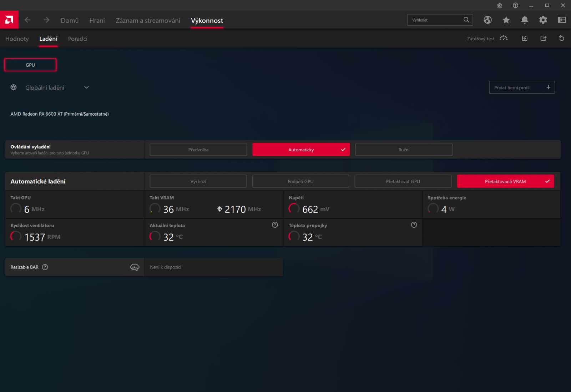This screenshot has width=571, height=392.
Task: Click Přidat herní profil button
Action: [x=522, y=87]
